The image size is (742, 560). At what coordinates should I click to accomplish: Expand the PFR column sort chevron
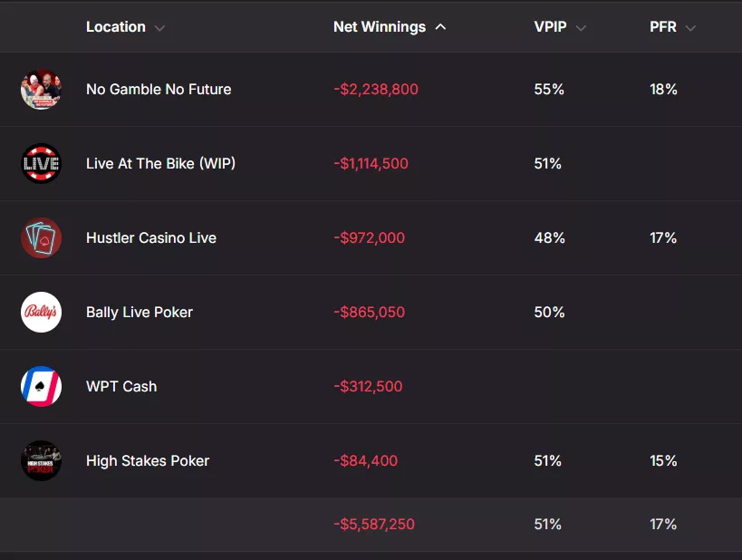point(691,28)
